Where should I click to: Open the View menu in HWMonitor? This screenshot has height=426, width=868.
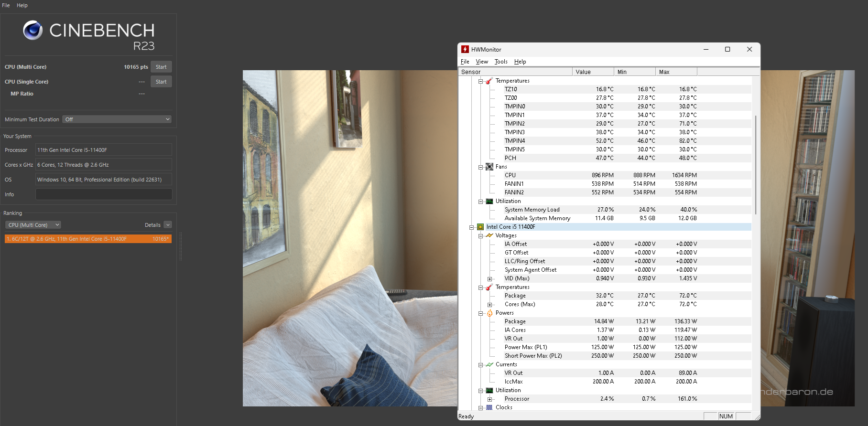482,62
